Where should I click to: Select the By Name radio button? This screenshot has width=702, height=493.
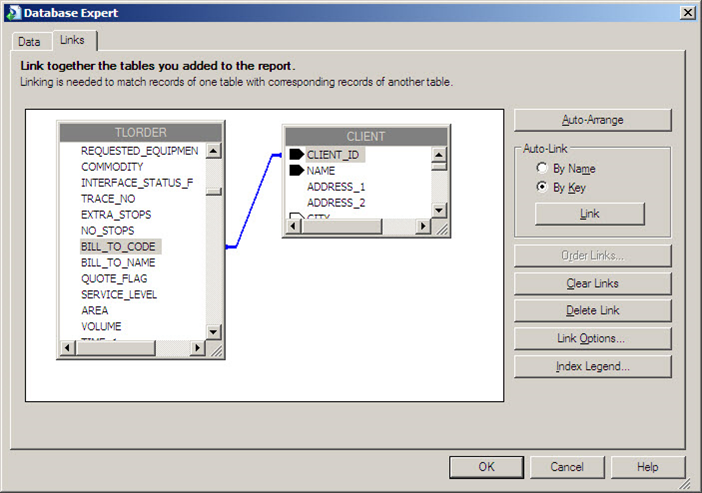coord(542,168)
